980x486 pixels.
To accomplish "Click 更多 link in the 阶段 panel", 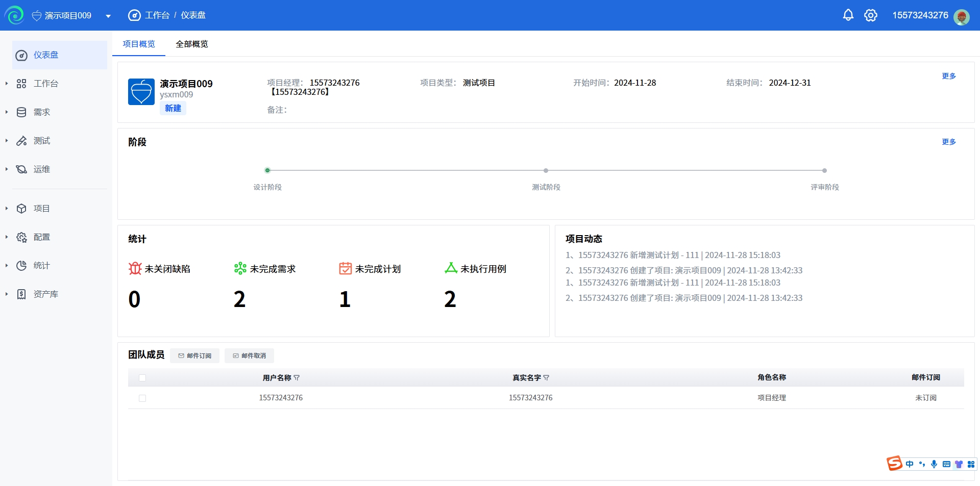I will (948, 142).
